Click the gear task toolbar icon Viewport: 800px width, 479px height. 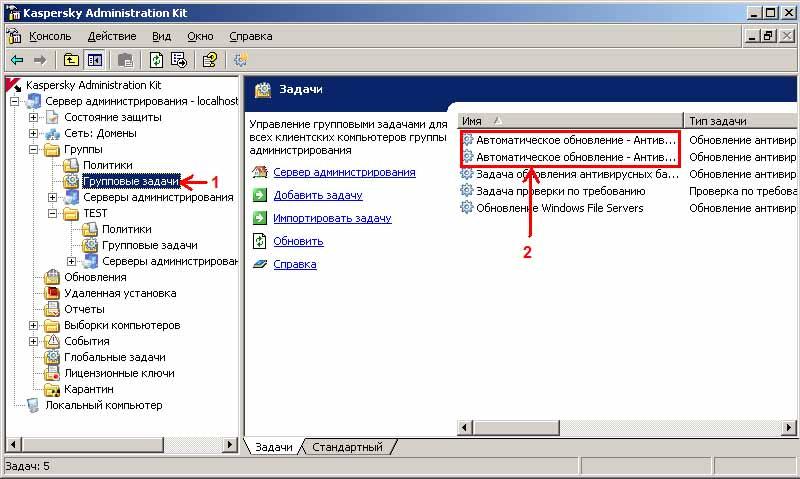tap(240, 60)
